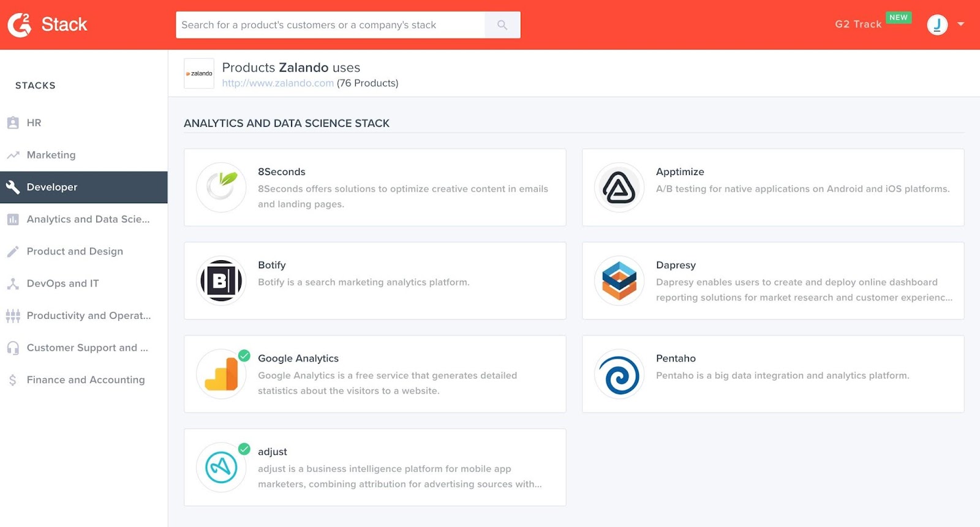Click the Stack title in header
980x527 pixels.
click(x=64, y=24)
